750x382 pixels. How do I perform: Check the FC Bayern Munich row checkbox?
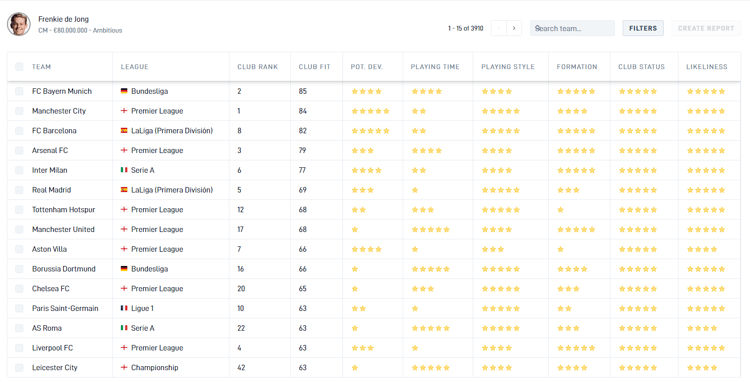coord(19,91)
